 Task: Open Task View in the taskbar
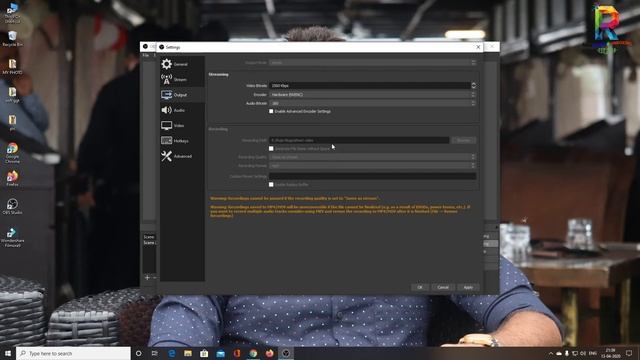pyautogui.click(x=155, y=353)
